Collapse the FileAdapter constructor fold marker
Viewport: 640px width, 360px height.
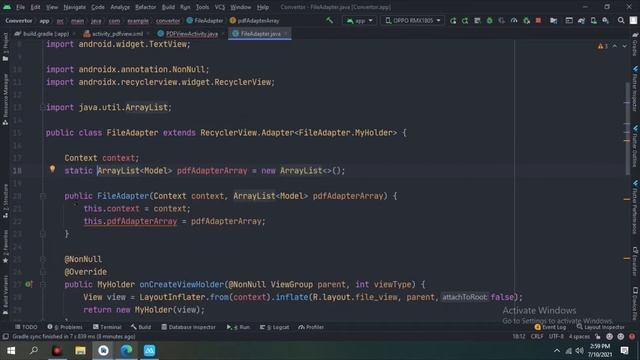[43, 196]
